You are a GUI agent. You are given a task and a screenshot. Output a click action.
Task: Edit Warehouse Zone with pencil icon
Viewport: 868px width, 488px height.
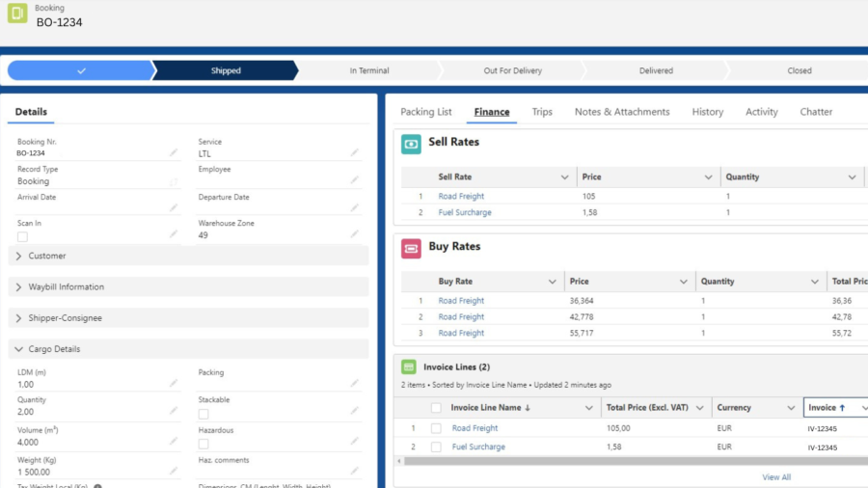355,234
